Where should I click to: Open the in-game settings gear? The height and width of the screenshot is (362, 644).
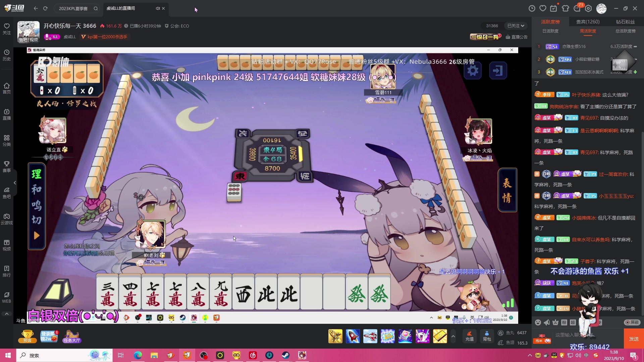(x=473, y=71)
